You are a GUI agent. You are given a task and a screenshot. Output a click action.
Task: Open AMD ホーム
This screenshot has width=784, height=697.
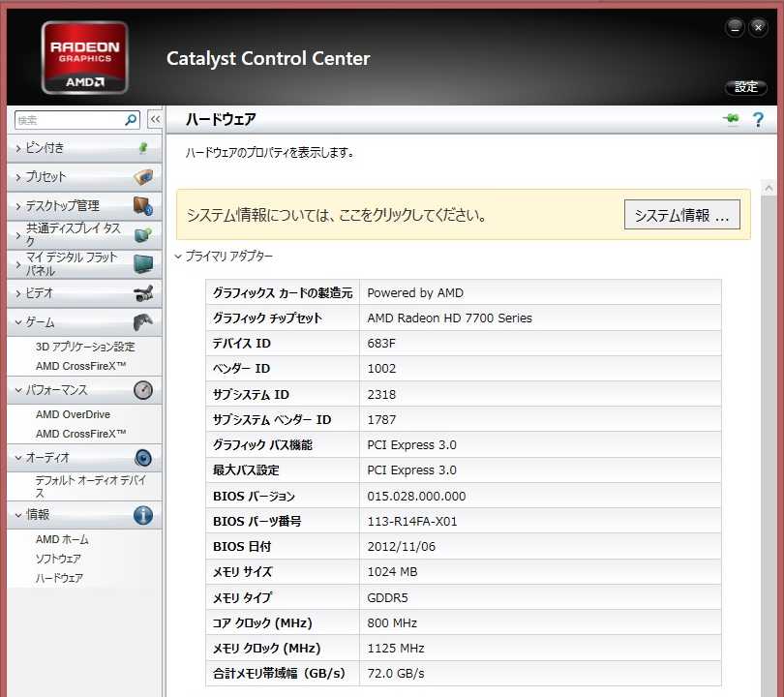point(62,539)
